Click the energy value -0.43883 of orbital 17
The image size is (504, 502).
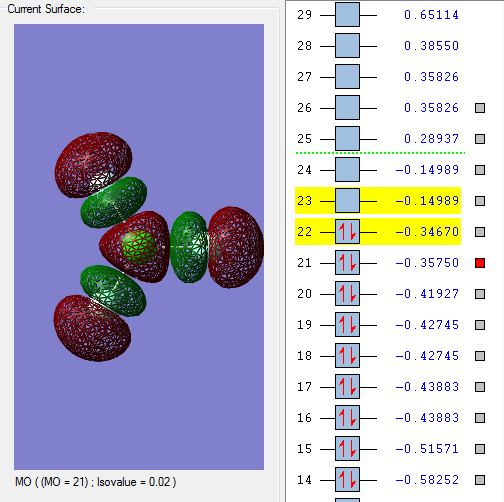click(x=427, y=387)
